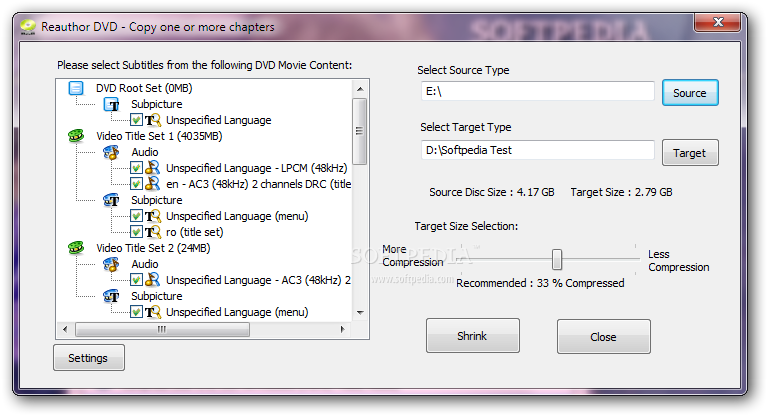Click the Shrink button
Screen dimensions: 768x416
[473, 336]
